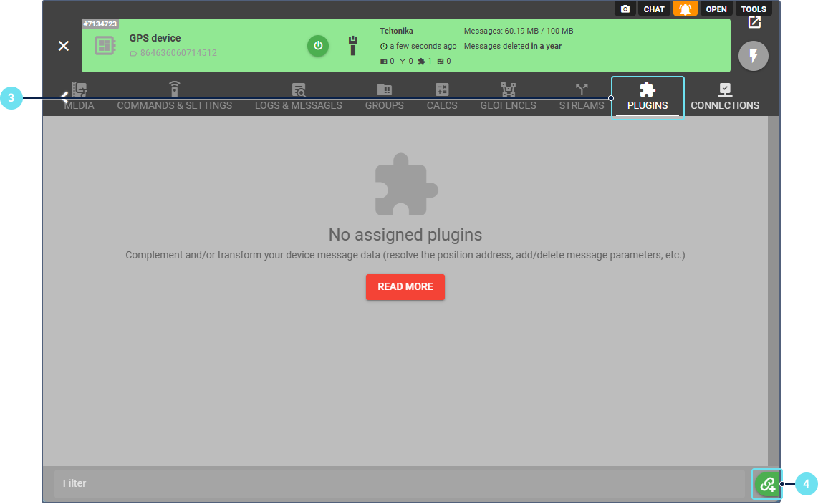
Task: Switch to the Streams tab
Action: (582, 97)
